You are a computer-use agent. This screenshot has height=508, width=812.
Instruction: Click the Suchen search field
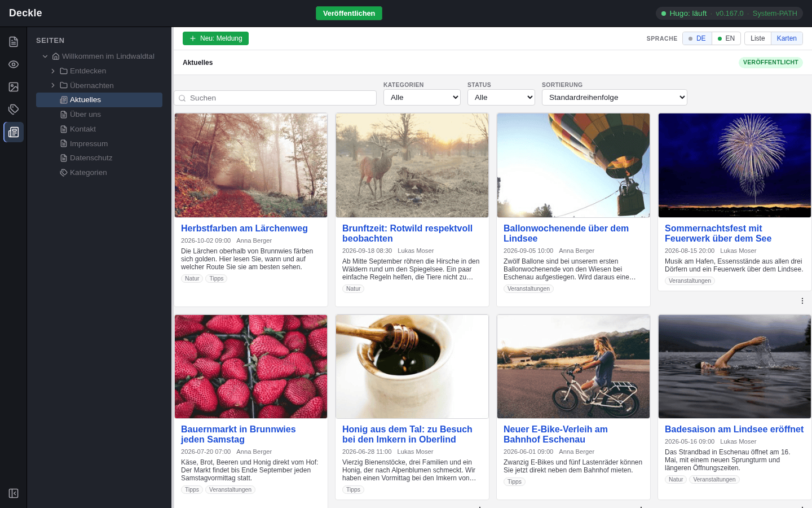(275, 98)
